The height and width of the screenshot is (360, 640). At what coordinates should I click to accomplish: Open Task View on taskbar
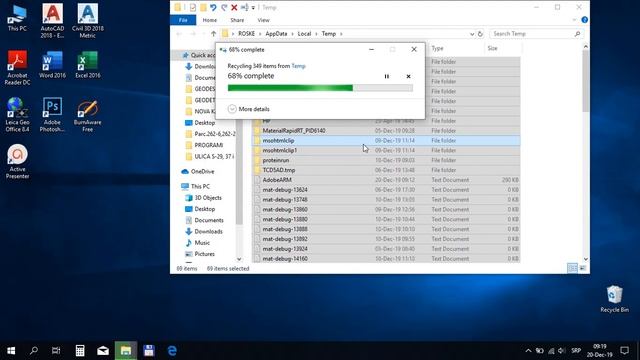56,351
